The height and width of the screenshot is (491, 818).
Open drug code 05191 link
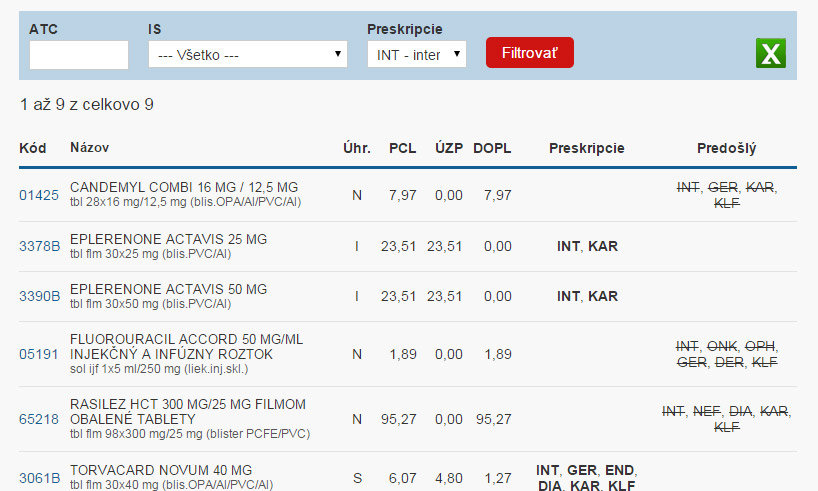point(39,354)
